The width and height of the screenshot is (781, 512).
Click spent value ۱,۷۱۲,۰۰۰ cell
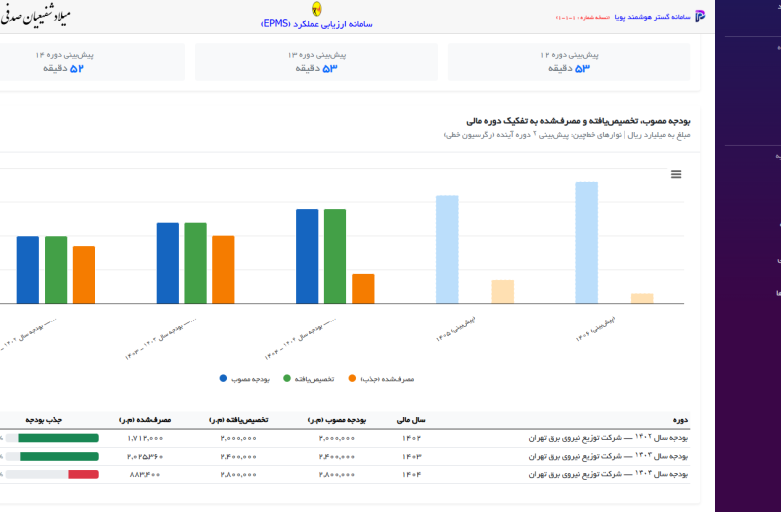[145, 438]
